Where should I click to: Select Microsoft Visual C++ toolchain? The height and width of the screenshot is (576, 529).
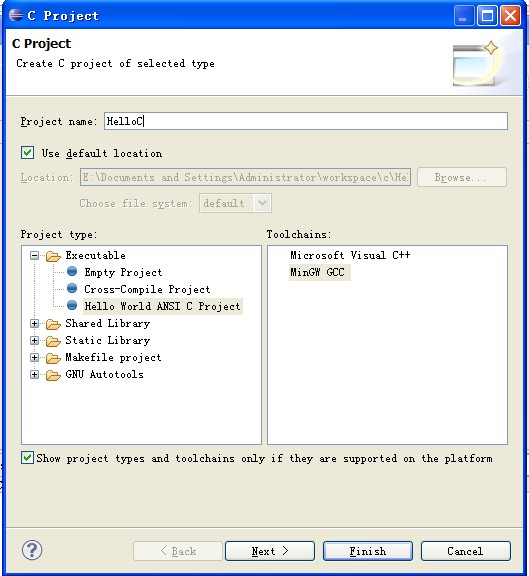(x=350, y=255)
